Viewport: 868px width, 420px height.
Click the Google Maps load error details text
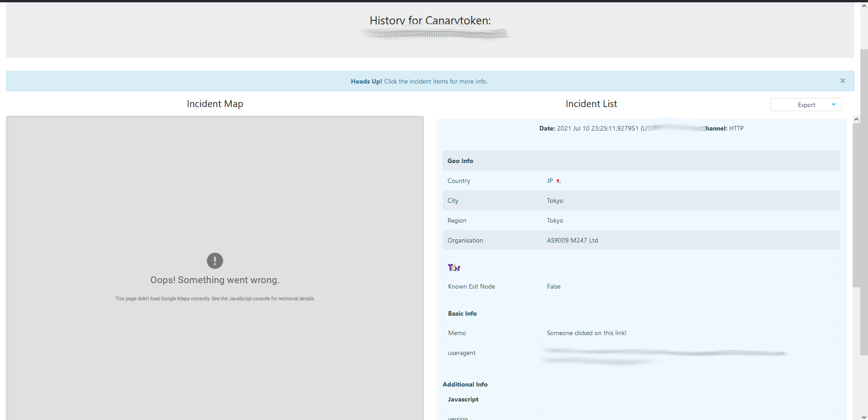coord(215,299)
